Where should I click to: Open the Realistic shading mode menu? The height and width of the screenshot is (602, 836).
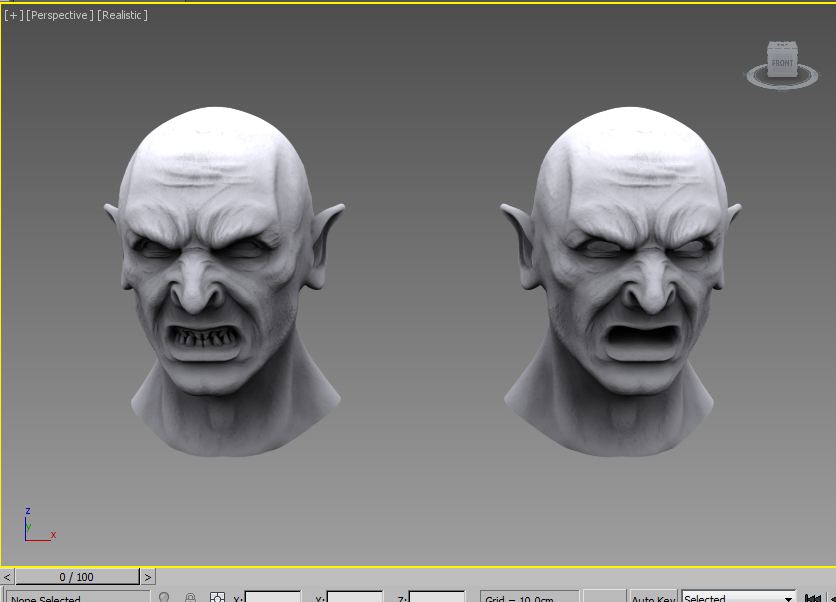[122, 15]
